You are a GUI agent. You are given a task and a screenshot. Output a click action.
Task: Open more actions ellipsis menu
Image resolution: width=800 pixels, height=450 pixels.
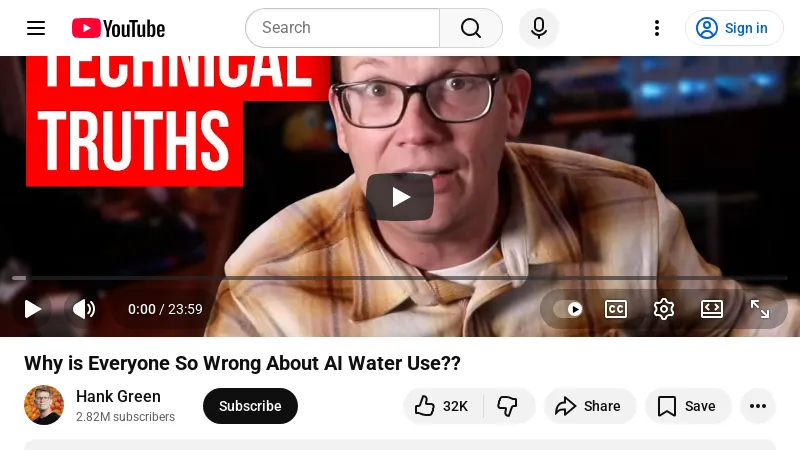tap(758, 406)
